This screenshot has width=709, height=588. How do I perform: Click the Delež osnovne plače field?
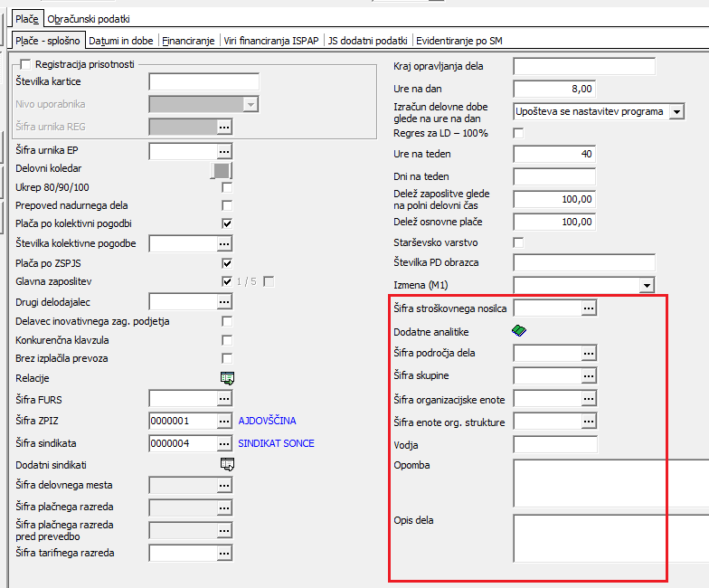[554, 222]
